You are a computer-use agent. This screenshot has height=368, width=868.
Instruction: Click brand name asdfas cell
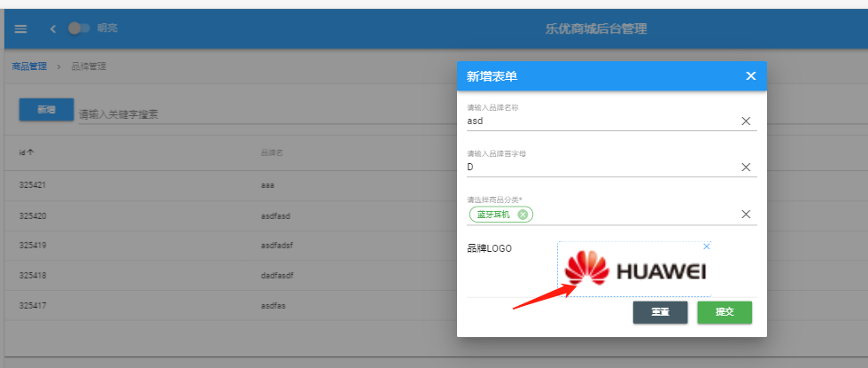coord(273,305)
